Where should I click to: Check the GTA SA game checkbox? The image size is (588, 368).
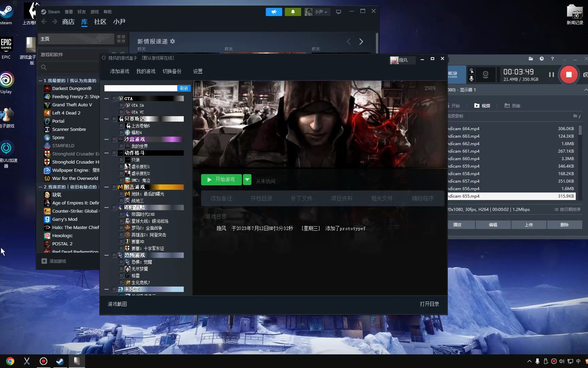(121, 105)
